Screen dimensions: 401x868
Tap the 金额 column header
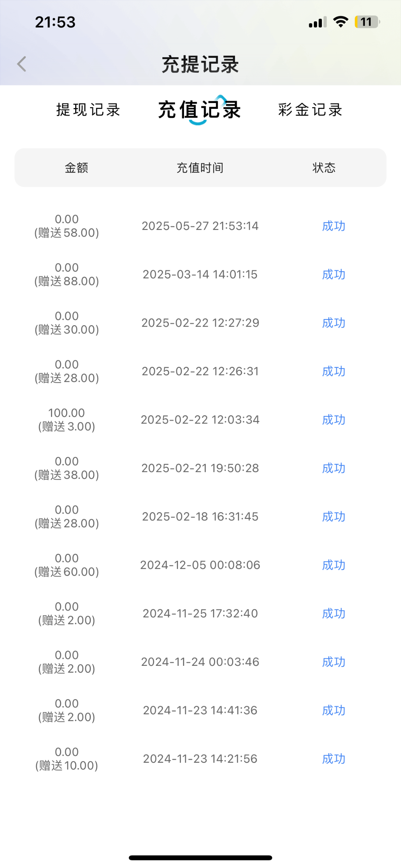76,168
